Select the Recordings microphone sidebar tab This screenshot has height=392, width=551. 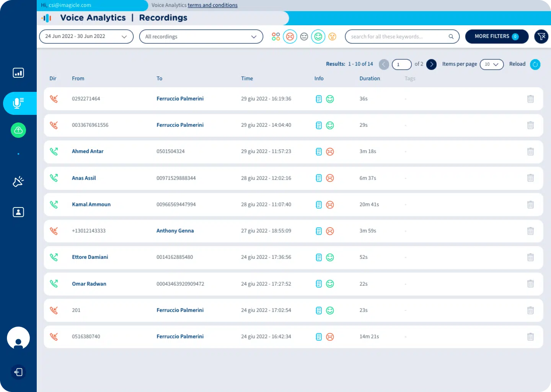pyautogui.click(x=18, y=103)
